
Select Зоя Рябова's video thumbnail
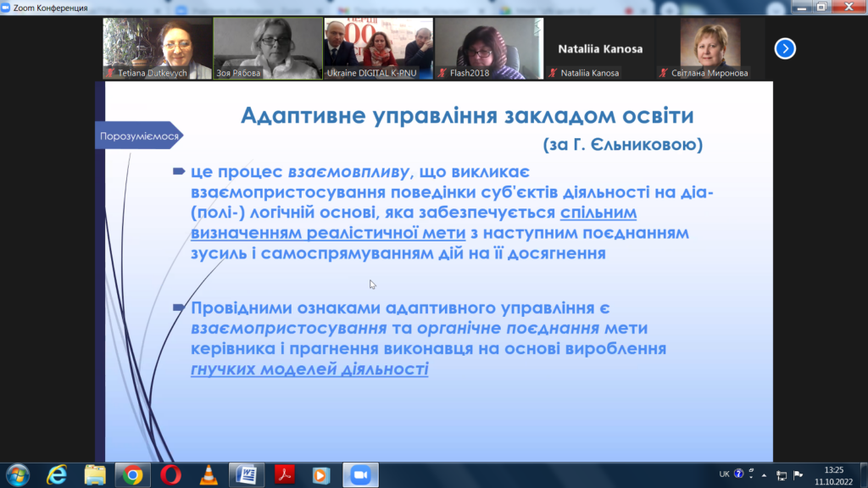tap(267, 48)
